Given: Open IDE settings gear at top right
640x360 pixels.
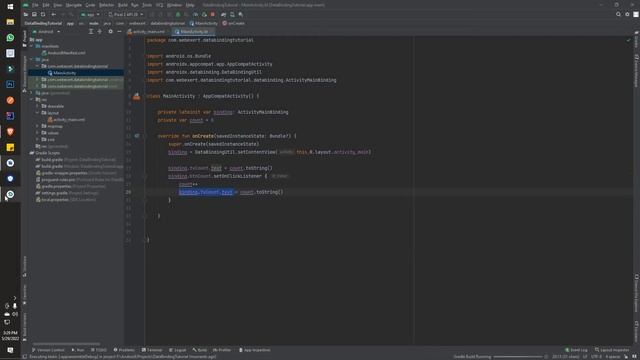Looking at the screenshot, I should (627, 14).
